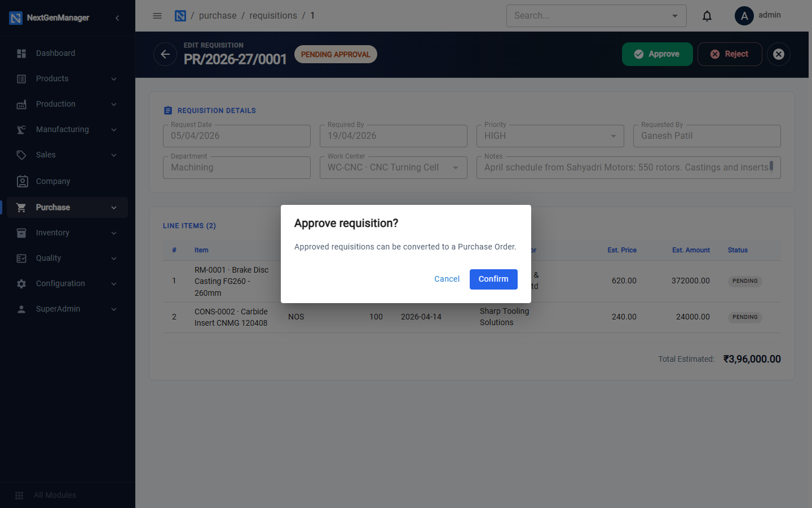Click the requisitions breadcrumb link

pyautogui.click(x=273, y=16)
